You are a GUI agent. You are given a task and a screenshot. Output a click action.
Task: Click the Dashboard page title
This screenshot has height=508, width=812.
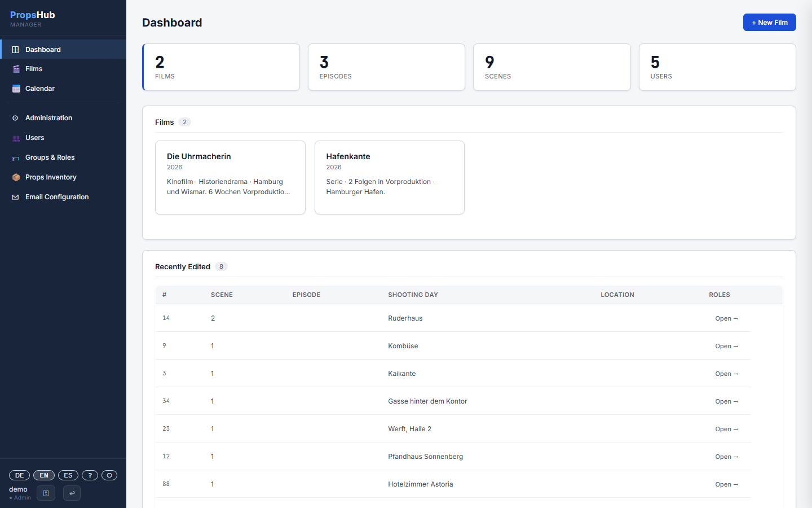172,23
